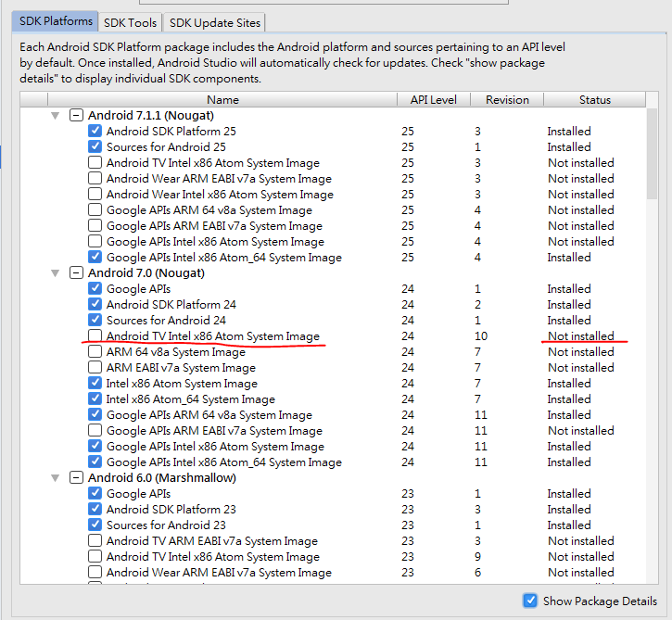Image resolution: width=672 pixels, height=620 pixels.
Task: Select the Android 6.0 (Marshmallow) group label
Action: click(162, 478)
